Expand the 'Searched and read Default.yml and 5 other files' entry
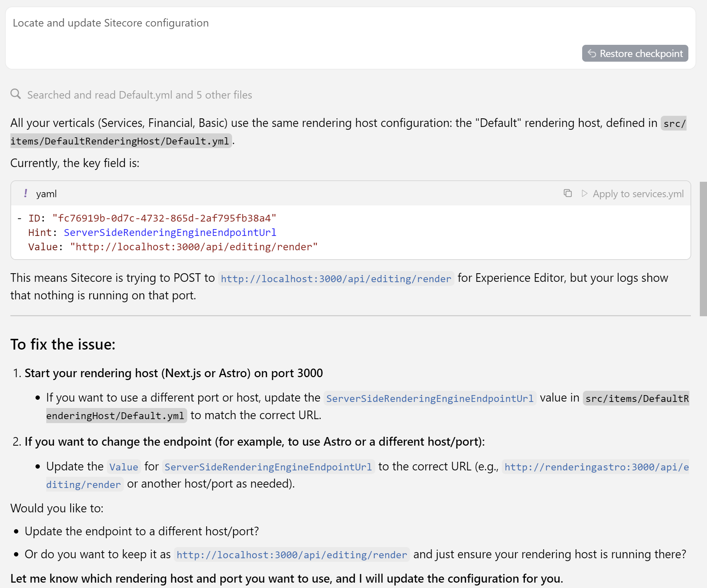Image resolution: width=707 pixels, height=588 pixels. [x=139, y=95]
